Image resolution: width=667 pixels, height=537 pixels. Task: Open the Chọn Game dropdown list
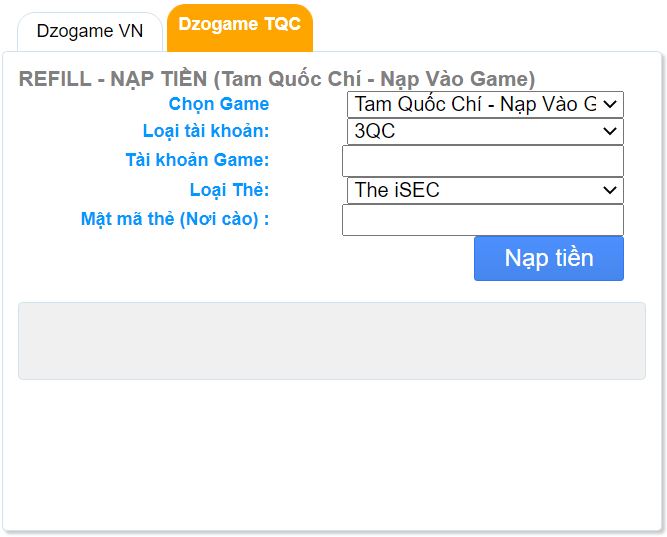pyautogui.click(x=485, y=104)
